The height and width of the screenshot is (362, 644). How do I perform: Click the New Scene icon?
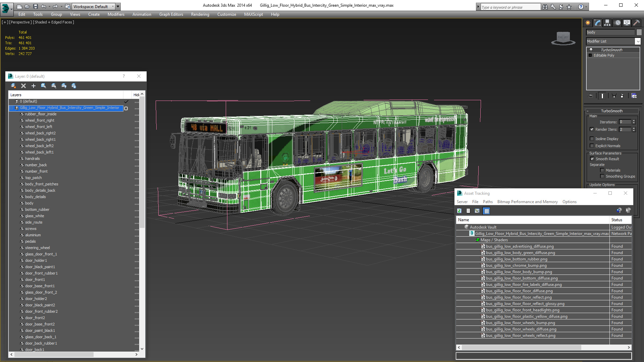(x=19, y=6)
